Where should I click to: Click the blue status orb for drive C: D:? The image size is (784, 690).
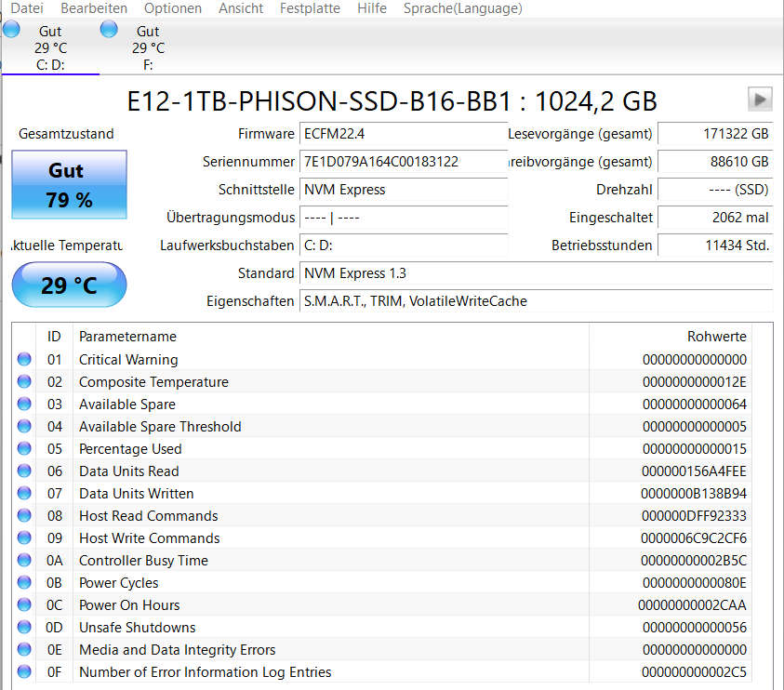coord(11,29)
